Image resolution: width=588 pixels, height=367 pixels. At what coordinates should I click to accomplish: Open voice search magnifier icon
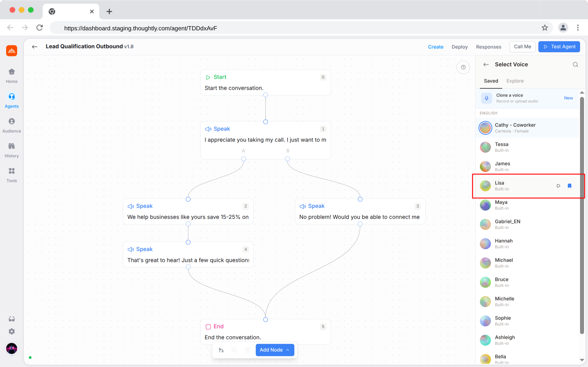(x=575, y=64)
